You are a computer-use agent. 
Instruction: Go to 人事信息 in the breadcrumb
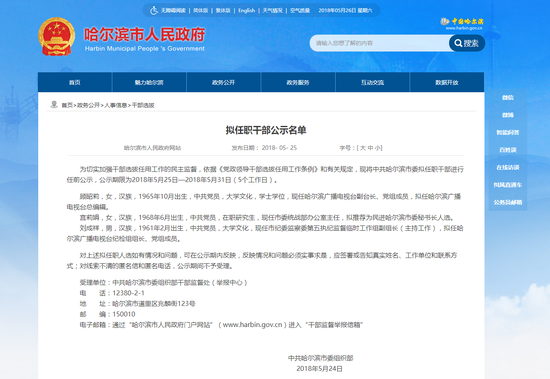click(x=116, y=105)
